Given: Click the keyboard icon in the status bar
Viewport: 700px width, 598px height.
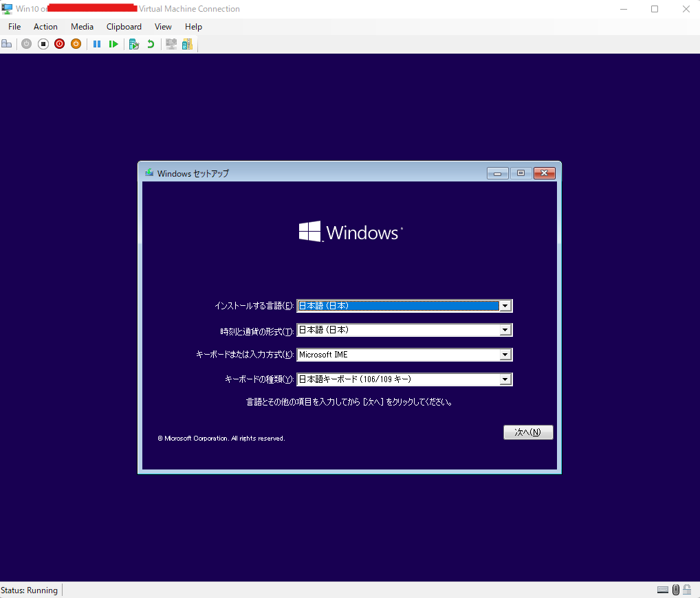Looking at the screenshot, I should coord(663,590).
